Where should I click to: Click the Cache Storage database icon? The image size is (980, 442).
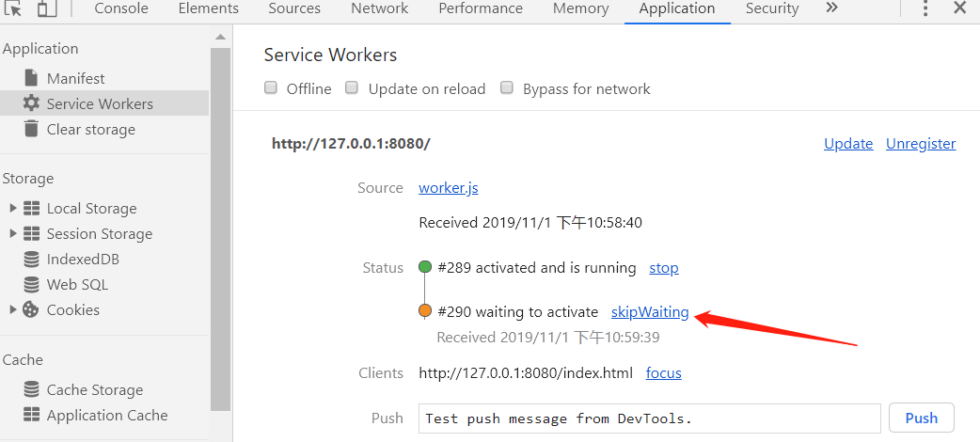[x=31, y=389]
